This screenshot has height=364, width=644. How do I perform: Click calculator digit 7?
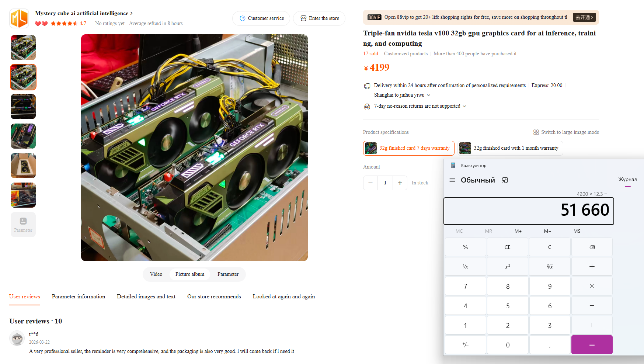[x=466, y=286]
